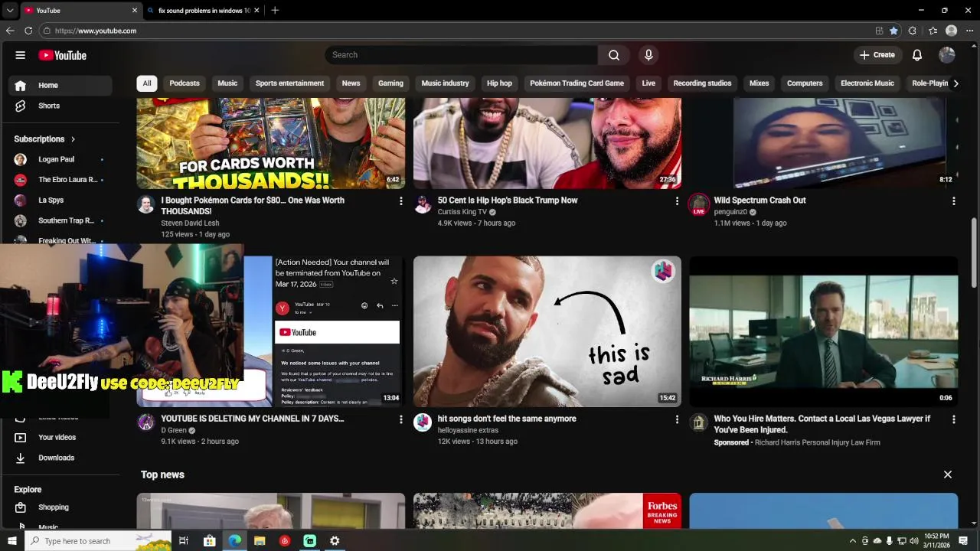The image size is (980, 551).
Task: Open the browser profile avatar
Action: click(x=951, y=31)
